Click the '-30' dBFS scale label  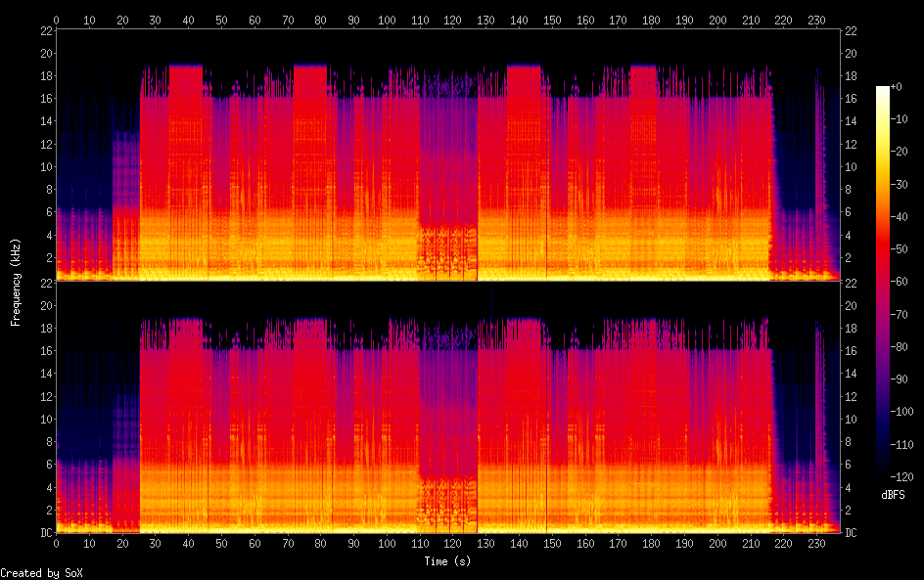900,184
